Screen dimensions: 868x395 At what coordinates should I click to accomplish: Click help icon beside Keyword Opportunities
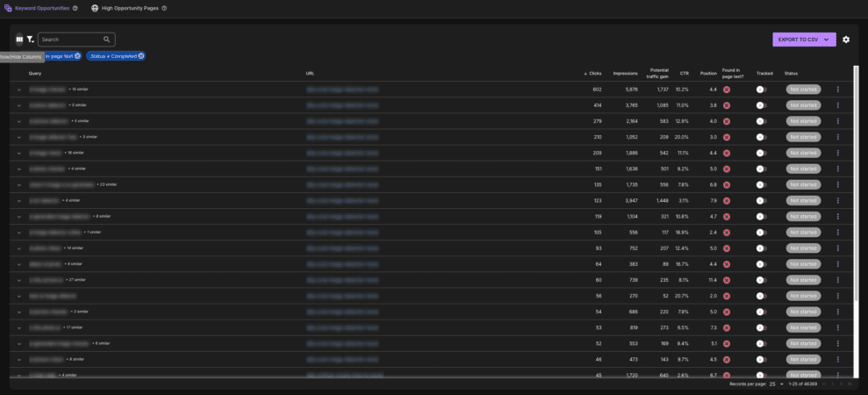pyautogui.click(x=75, y=8)
